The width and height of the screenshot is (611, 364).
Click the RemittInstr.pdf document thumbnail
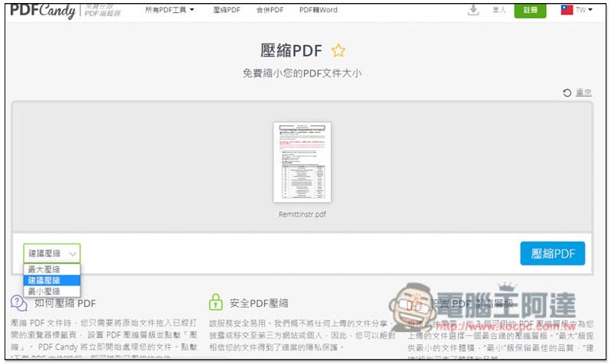[302, 163]
